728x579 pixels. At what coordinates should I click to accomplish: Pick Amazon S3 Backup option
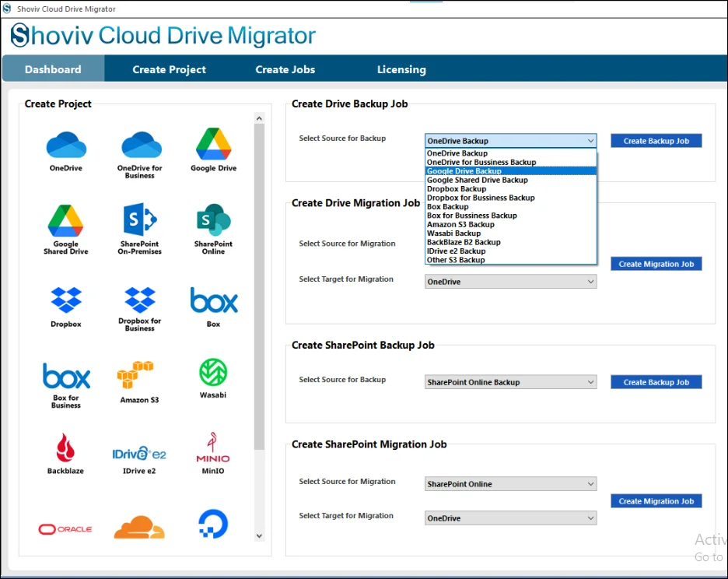coord(511,224)
